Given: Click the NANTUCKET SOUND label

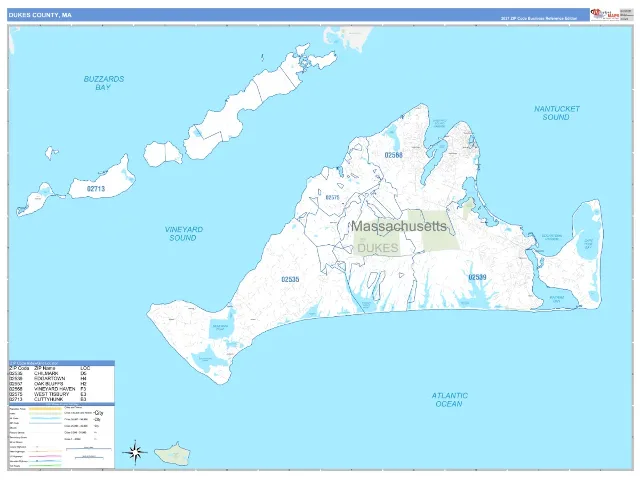Looking at the screenshot, I should click(x=557, y=113).
